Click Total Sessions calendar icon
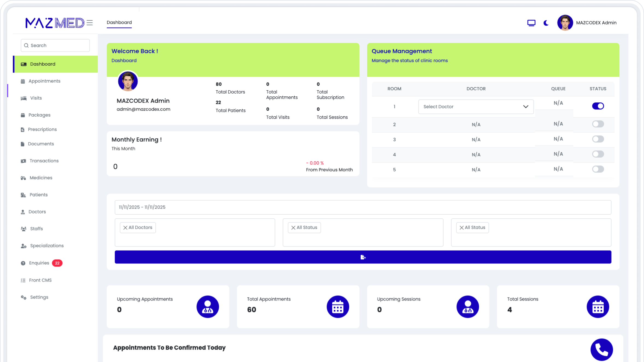The height and width of the screenshot is (362, 644). pos(598,307)
